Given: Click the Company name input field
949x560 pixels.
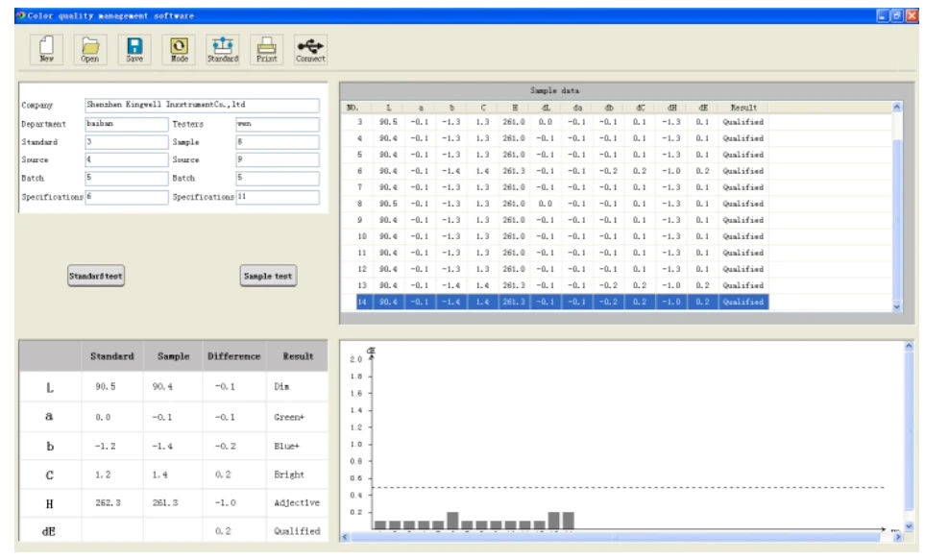Looking at the screenshot, I should coord(202,106).
